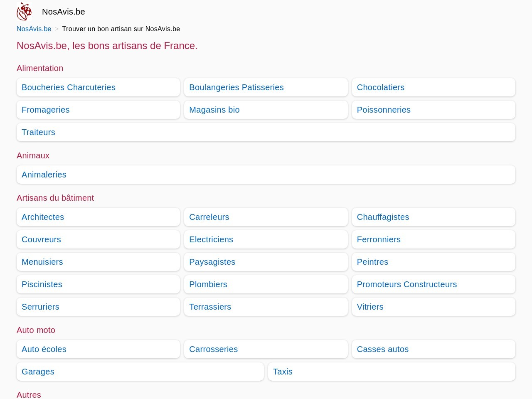Open Architectes category
532x399 pixels.
(x=98, y=217)
